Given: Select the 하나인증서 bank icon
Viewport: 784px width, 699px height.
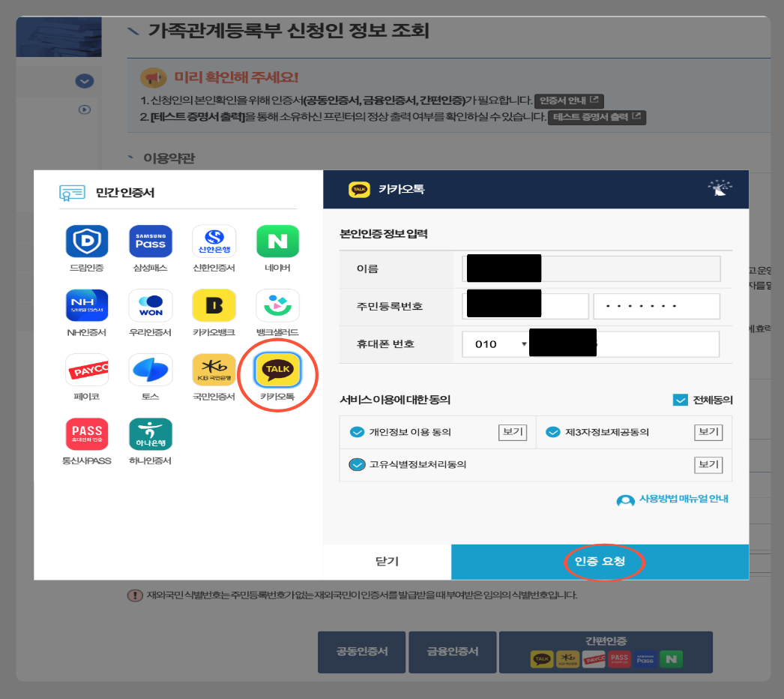Looking at the screenshot, I should 150,433.
